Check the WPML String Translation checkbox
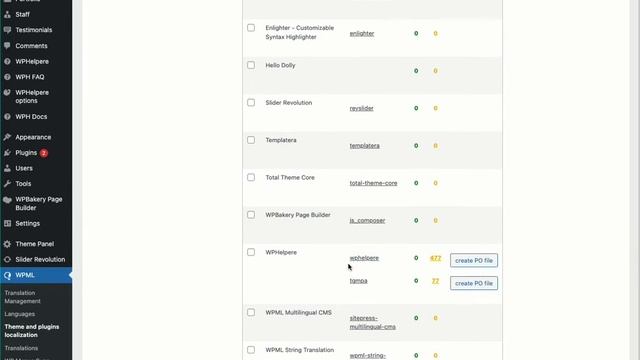 pyautogui.click(x=251, y=350)
